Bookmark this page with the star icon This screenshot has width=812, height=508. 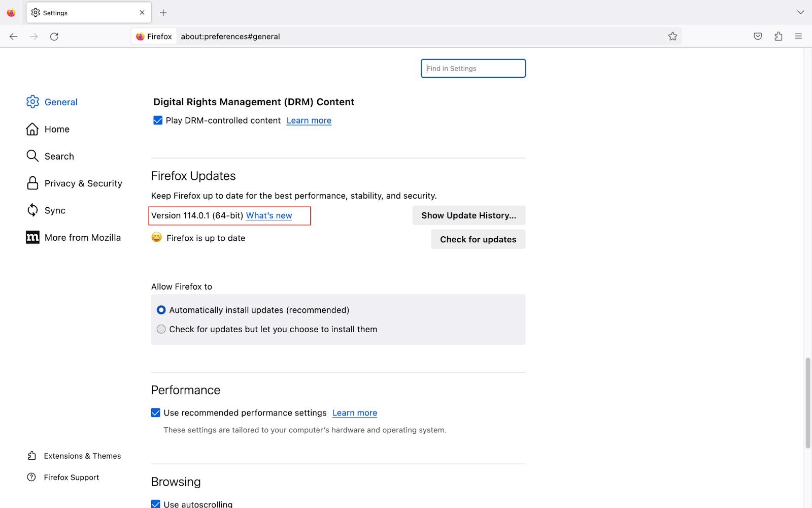pos(673,36)
